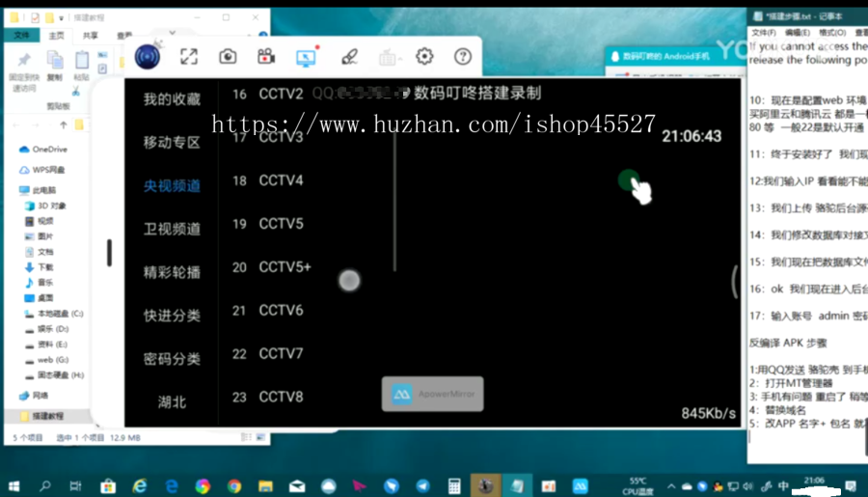The height and width of the screenshot is (497, 868).
Task: Select 移动专区 category
Action: point(172,143)
